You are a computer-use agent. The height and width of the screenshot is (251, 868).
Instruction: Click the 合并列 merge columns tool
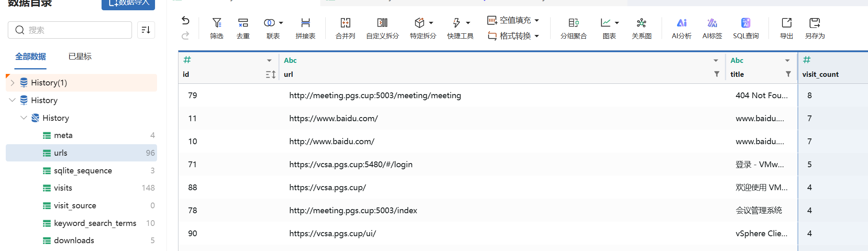(x=345, y=28)
